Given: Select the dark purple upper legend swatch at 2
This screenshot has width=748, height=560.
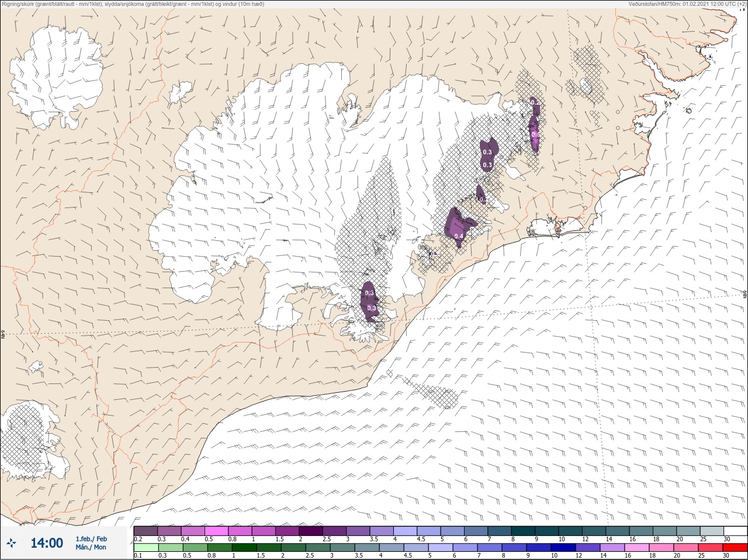Looking at the screenshot, I should click(x=311, y=531).
